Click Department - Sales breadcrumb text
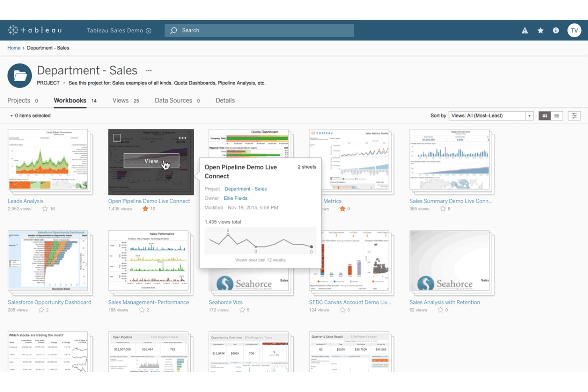The width and height of the screenshot is (588, 392). (x=48, y=48)
